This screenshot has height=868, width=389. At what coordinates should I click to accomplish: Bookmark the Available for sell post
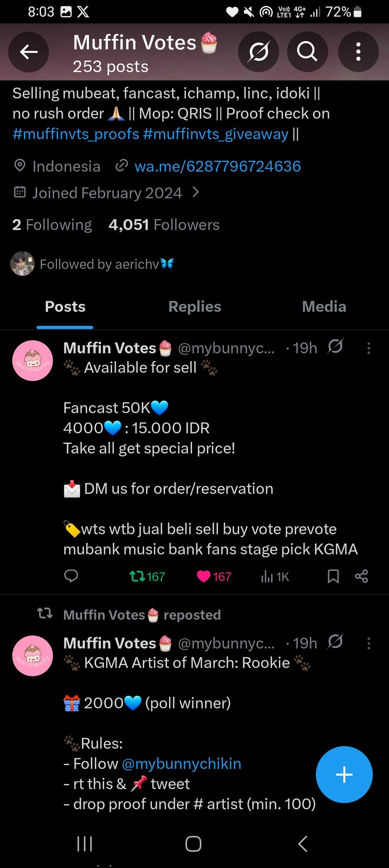click(333, 576)
